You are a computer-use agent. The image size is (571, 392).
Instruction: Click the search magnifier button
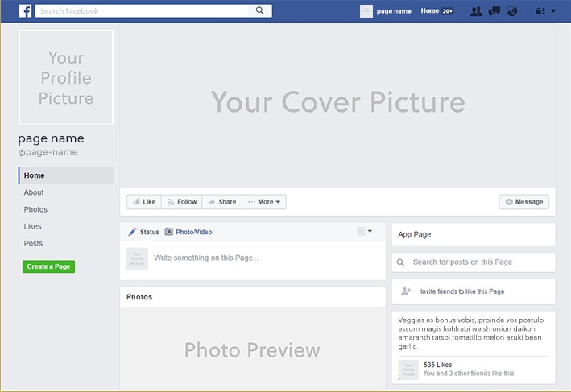[259, 10]
